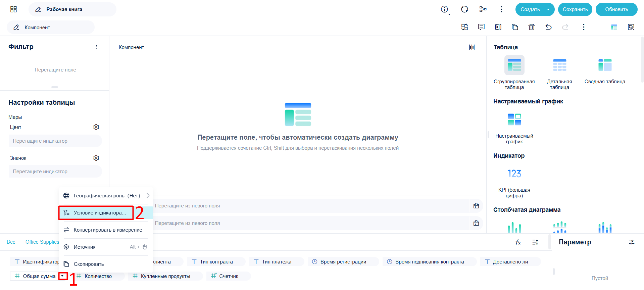
Task: Click the Обновить button
Action: tap(616, 9)
